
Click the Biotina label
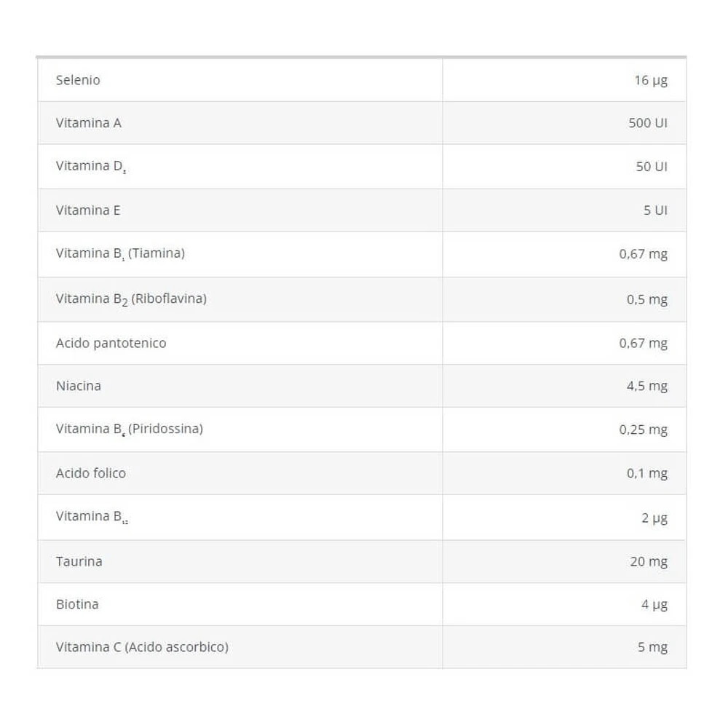tap(78, 604)
